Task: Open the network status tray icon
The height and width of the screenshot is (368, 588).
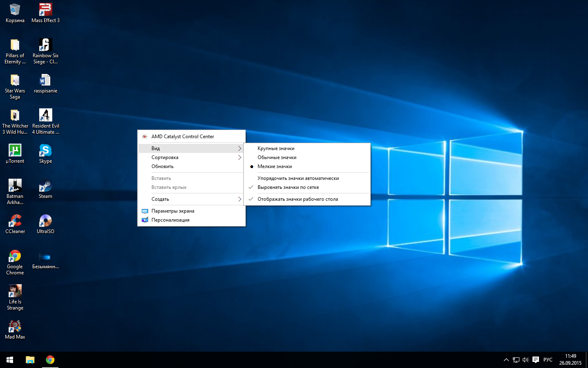Action: pyautogui.click(x=516, y=360)
